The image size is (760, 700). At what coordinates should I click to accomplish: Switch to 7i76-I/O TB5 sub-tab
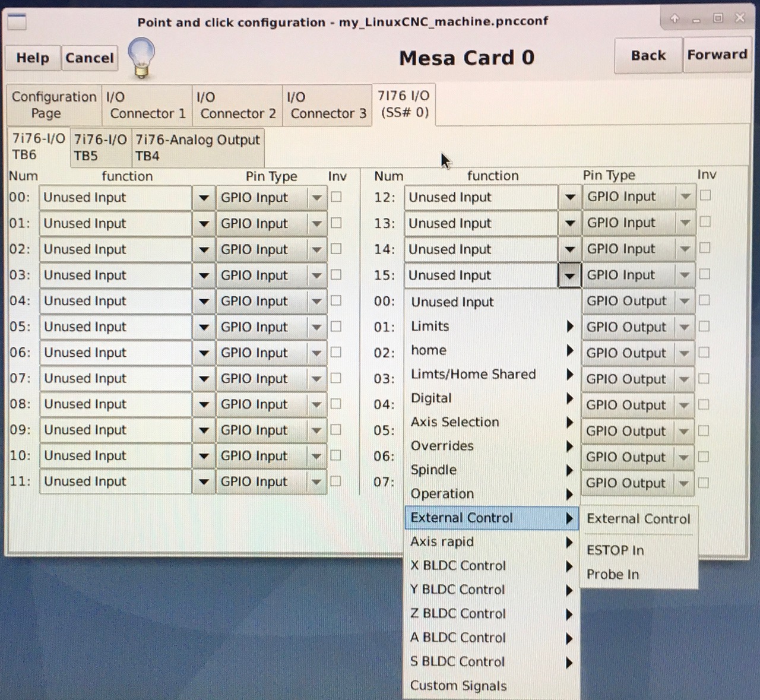pos(100,148)
